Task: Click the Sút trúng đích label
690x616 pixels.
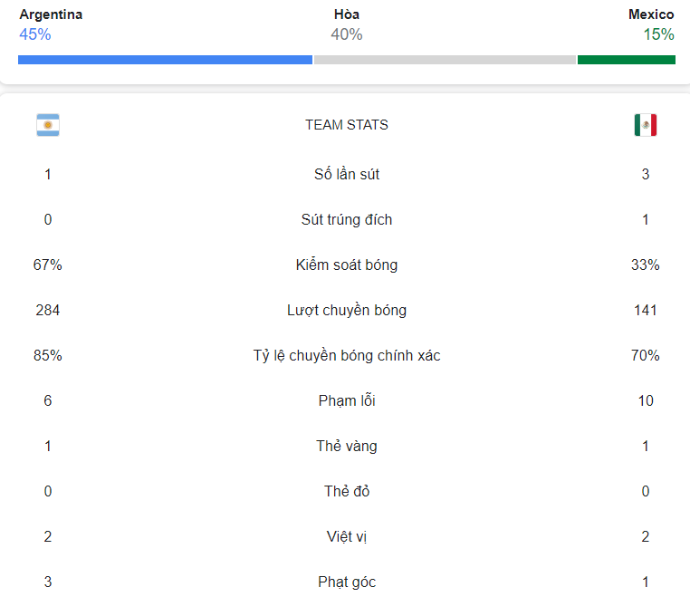Action: click(347, 220)
